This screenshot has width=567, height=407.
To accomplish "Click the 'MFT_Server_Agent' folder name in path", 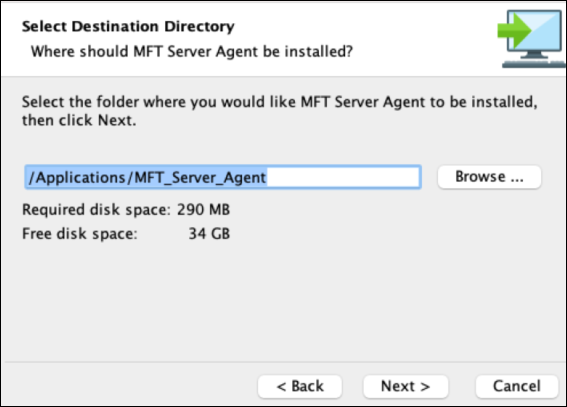I will [x=200, y=177].
